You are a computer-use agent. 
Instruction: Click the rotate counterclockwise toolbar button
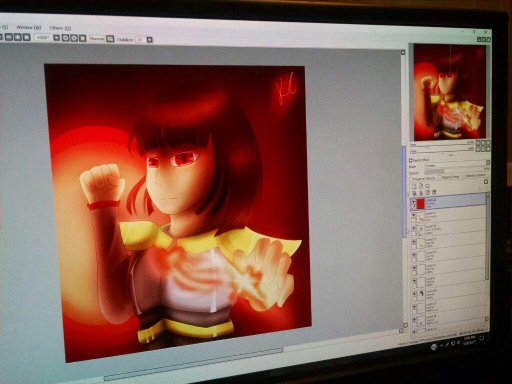65,38
